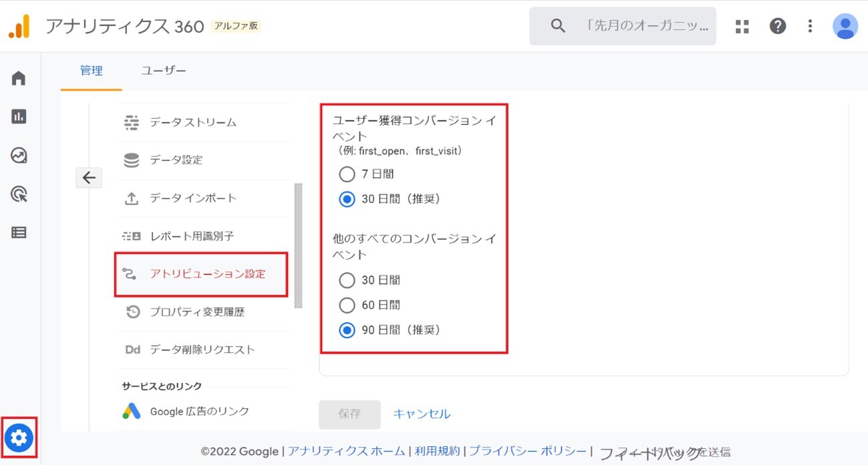Open the Help question mark icon

pyautogui.click(x=777, y=26)
